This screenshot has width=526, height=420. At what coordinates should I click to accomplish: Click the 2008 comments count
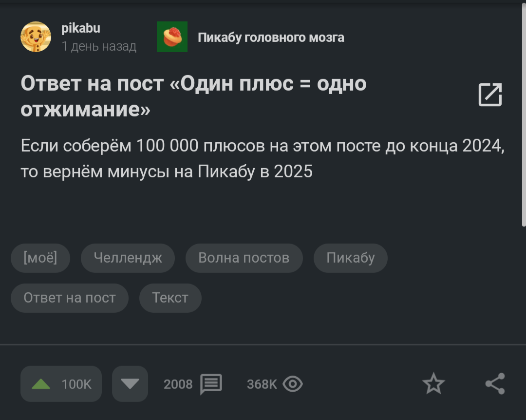(178, 384)
